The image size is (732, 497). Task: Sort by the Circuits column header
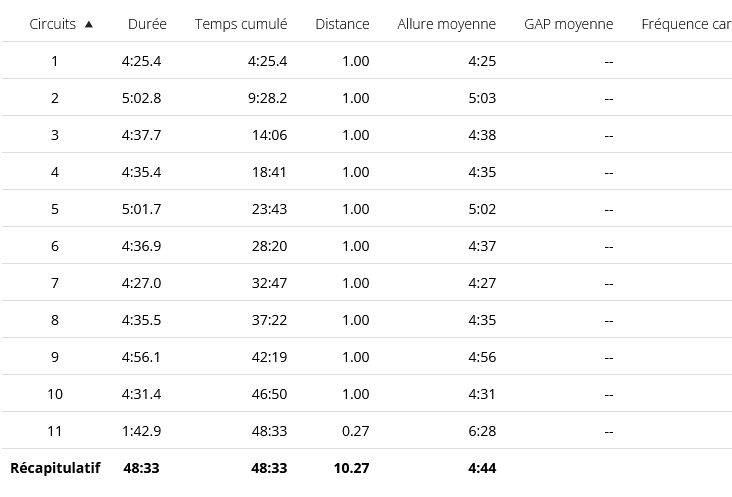click(52, 24)
